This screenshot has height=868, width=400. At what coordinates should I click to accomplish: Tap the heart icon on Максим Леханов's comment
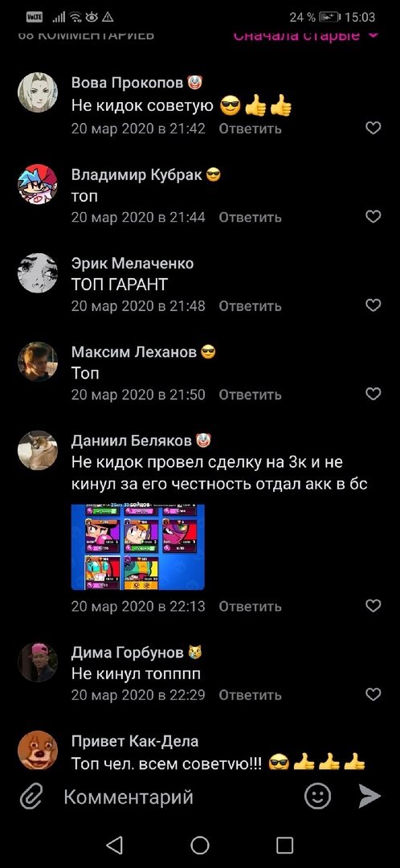coord(373,394)
